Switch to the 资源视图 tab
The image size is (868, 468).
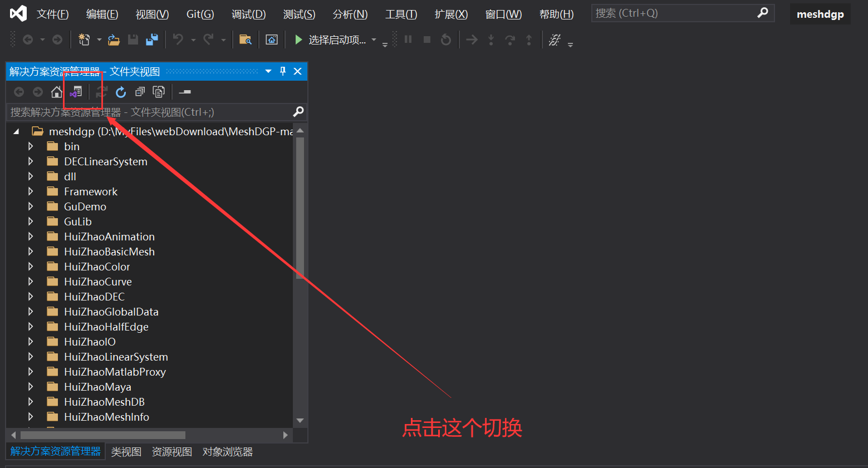click(x=172, y=452)
